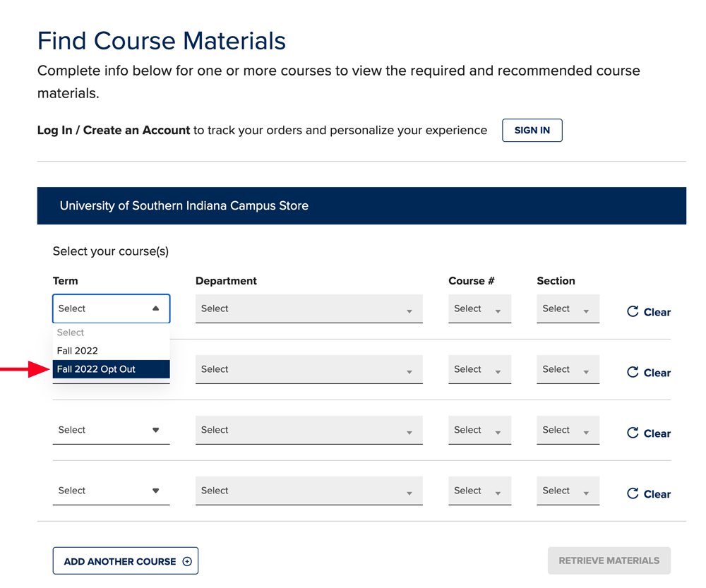Open Section dropdown in the fourth course row
706x588 pixels.
(568, 491)
